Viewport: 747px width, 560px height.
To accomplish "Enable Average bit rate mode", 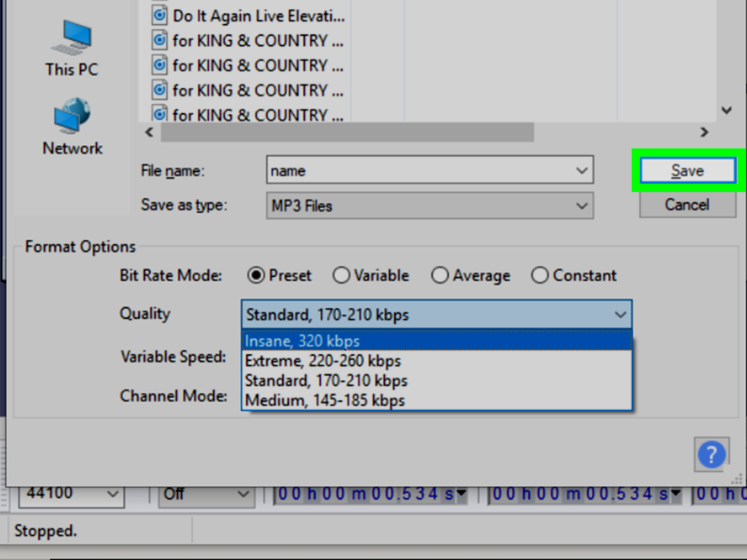I will [440, 275].
